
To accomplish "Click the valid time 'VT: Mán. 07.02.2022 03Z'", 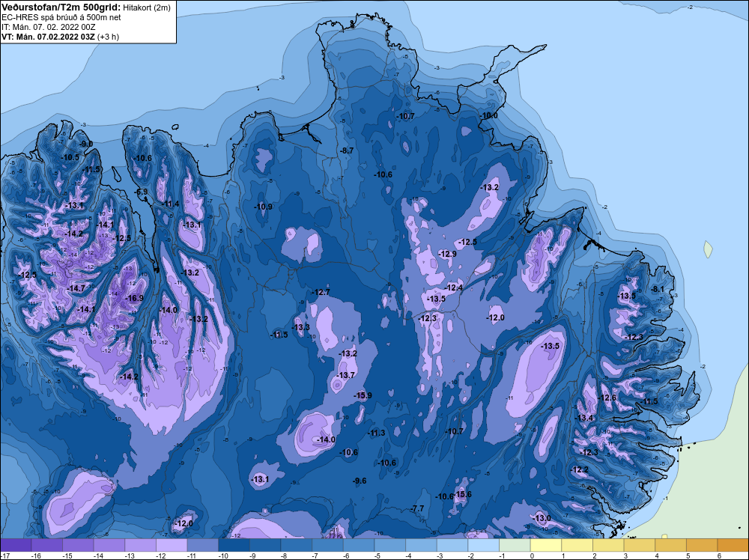I will 48,37.
